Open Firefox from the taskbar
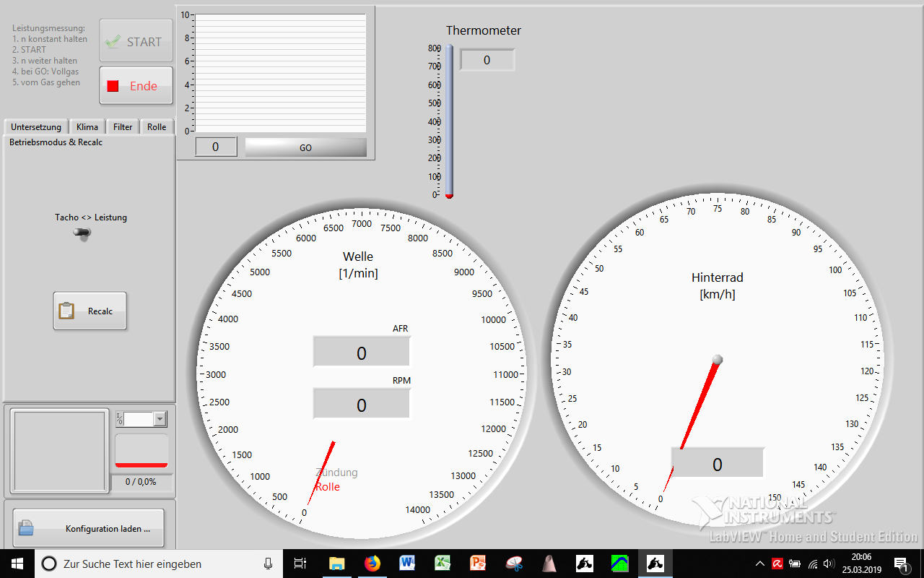Viewport: 924px width, 578px height. pos(372,564)
